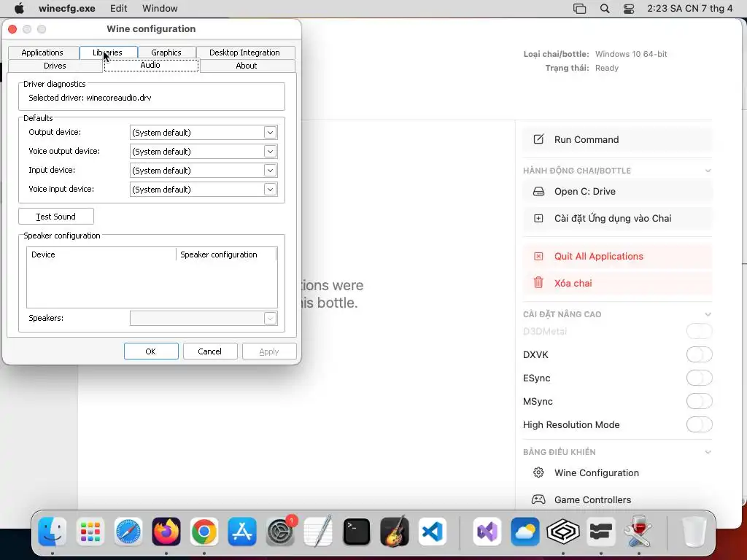Launch Safari from the dock
This screenshot has width=747, height=560.
128,532
